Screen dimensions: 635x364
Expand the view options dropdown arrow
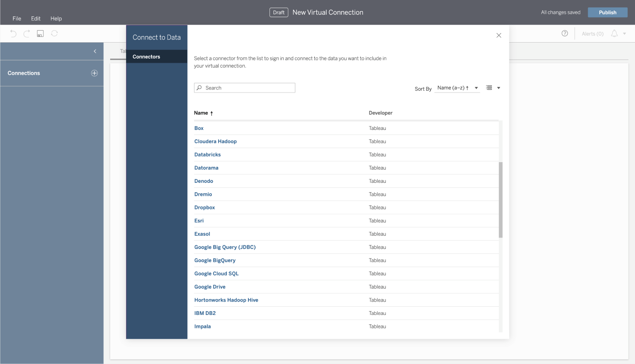[499, 88]
